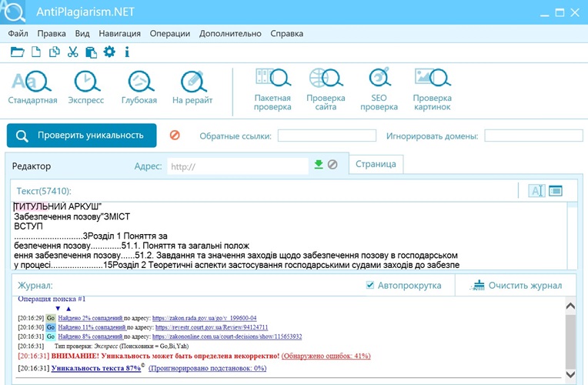Click the Go badge at 20:16:31
588x385 pixels.
tap(51, 336)
